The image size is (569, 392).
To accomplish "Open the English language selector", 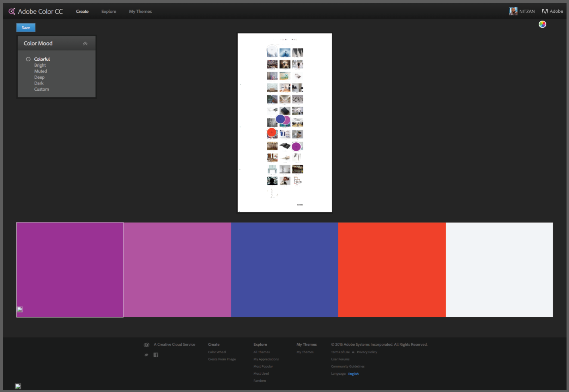I will [x=353, y=374].
